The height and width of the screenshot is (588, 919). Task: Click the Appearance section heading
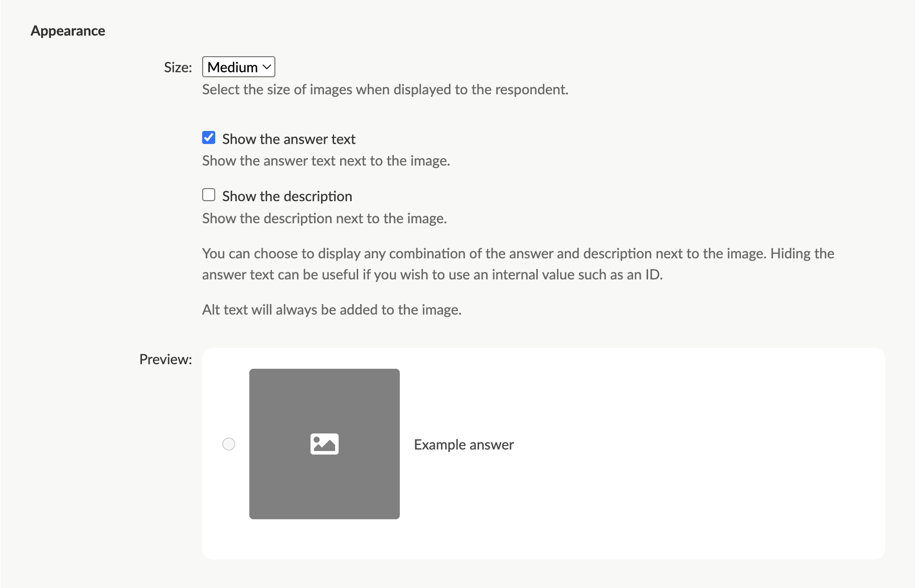click(68, 30)
